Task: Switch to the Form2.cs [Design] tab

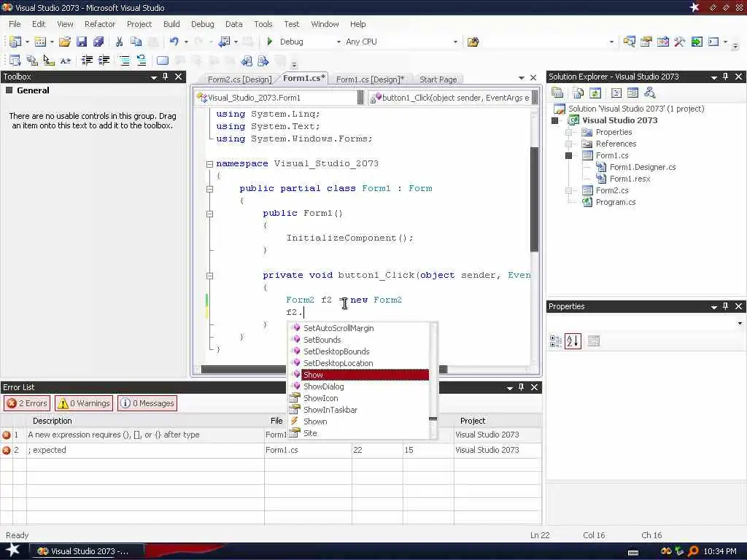Action: [x=239, y=79]
